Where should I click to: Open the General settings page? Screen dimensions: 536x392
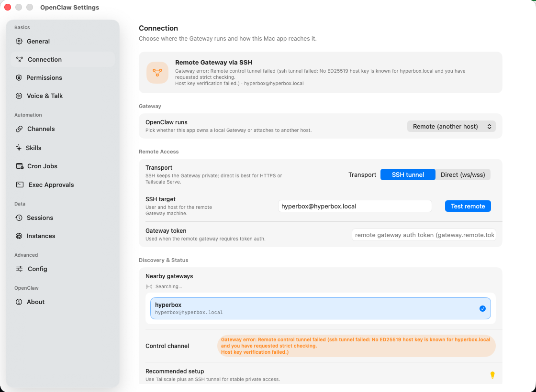tap(63, 41)
